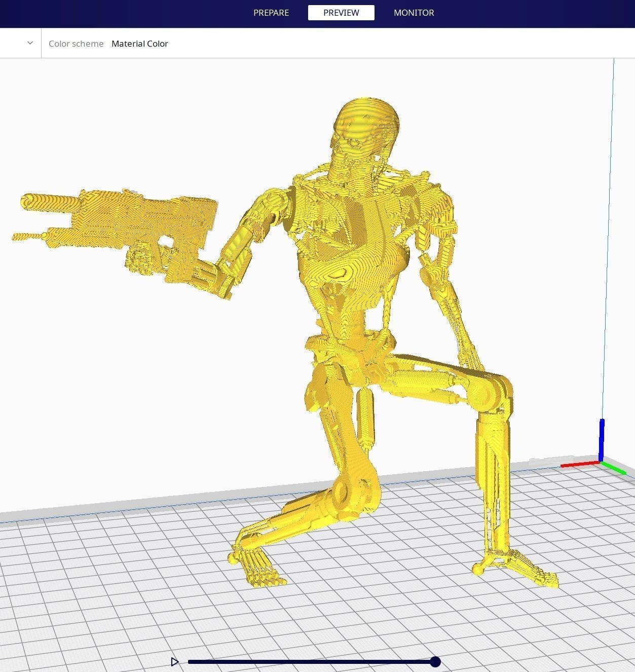Image resolution: width=635 pixels, height=672 pixels.
Task: Play the layer simulation
Action: 175,662
